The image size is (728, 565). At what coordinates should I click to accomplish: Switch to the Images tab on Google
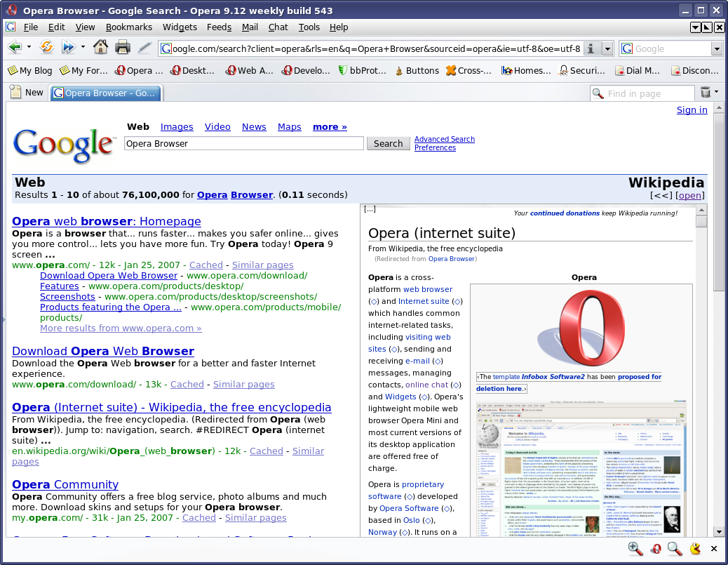click(x=177, y=126)
